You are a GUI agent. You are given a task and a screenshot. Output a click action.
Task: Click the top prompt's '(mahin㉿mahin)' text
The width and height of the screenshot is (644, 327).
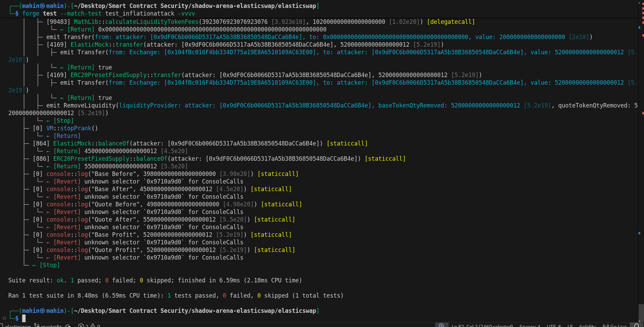(43, 6)
